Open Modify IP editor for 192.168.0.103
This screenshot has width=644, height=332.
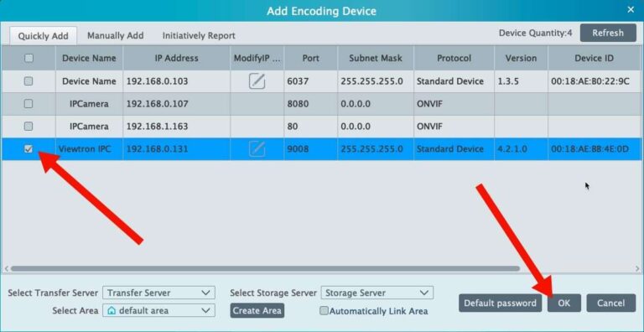click(x=257, y=81)
